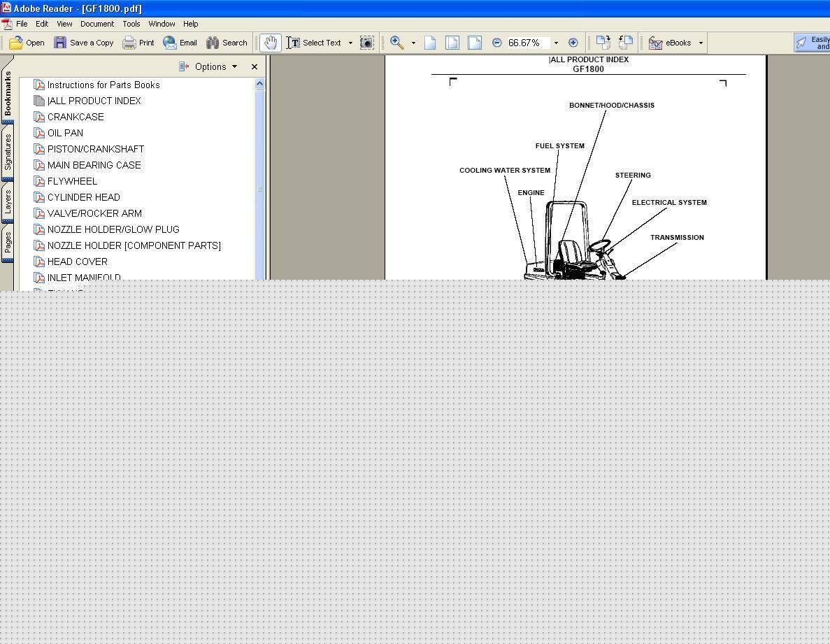The width and height of the screenshot is (830, 644).
Task: Expand the Zoom tool dropdown arrow
Action: coord(413,43)
